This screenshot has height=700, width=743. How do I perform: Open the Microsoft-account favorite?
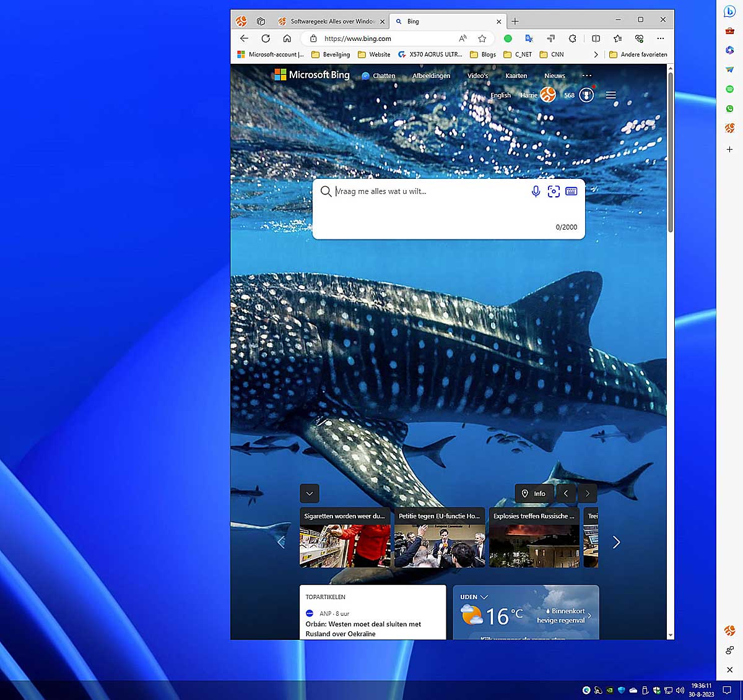point(271,54)
